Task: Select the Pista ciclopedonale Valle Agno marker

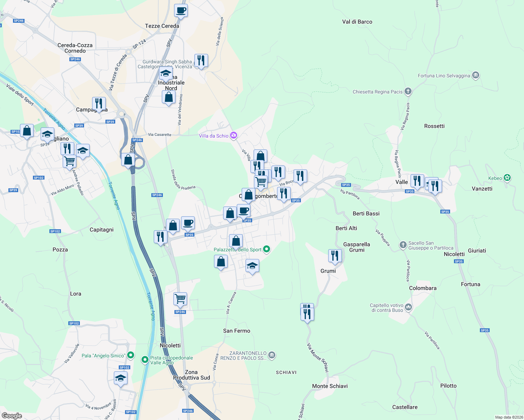Action: [146, 359]
